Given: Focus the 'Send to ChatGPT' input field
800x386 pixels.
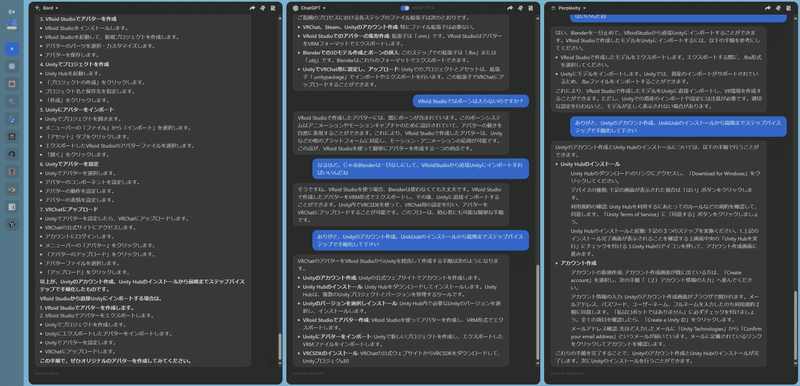Looking at the screenshot, I should (x=413, y=374).
